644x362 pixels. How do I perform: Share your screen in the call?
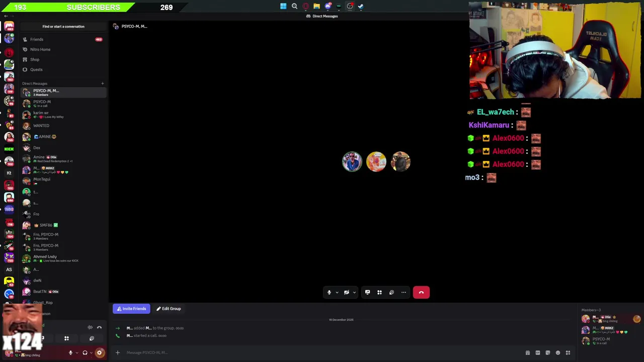click(367, 292)
